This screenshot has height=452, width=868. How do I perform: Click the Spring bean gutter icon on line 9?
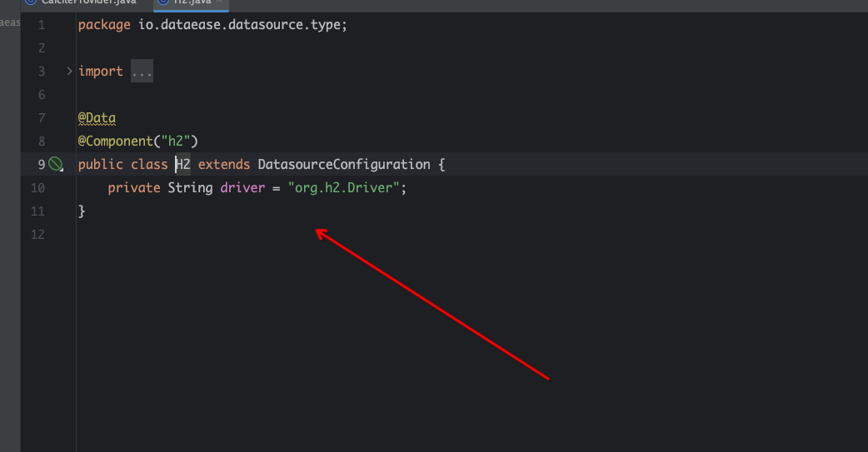click(55, 165)
